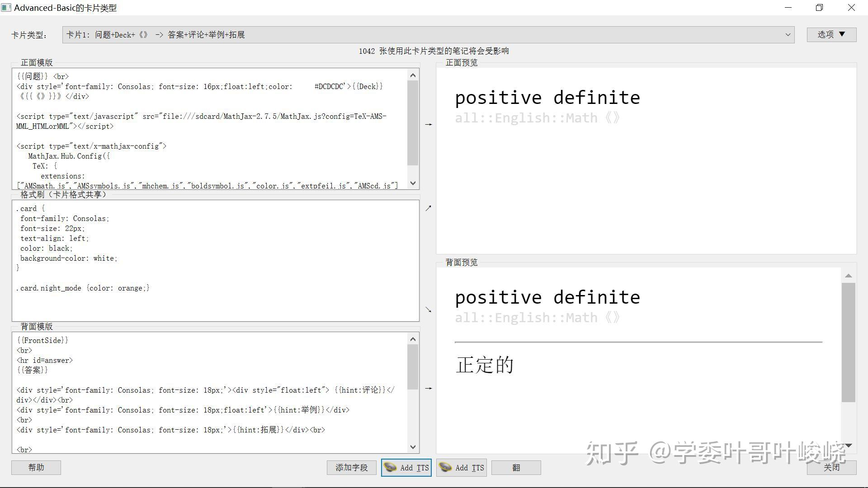Viewport: 868px width, 488px height.
Task: Click back preview scrollbar down arrow
Action: pyautogui.click(x=849, y=446)
